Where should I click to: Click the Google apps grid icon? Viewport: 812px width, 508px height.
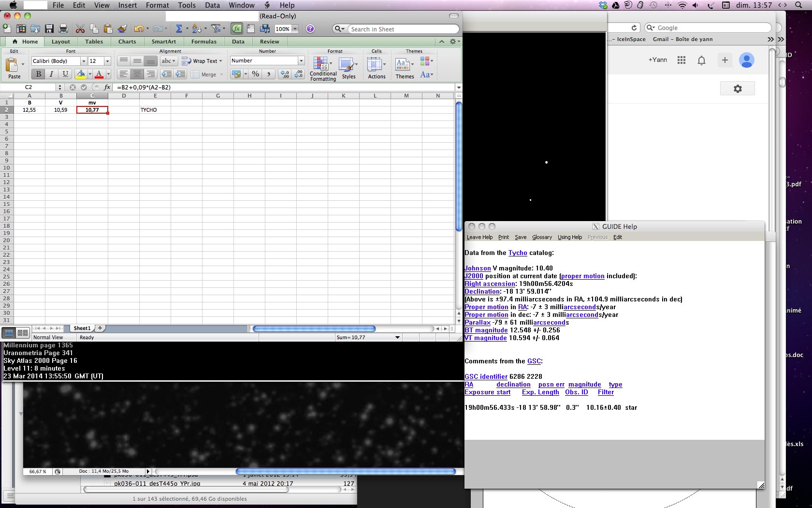681,60
